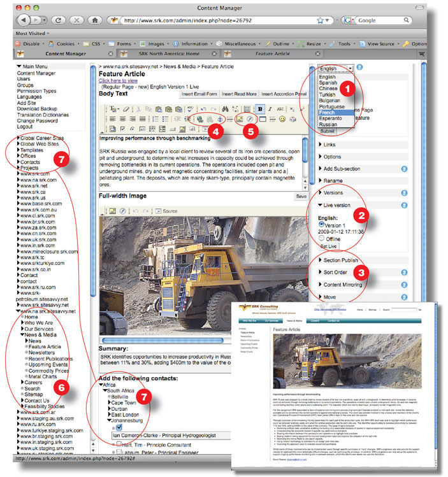Select Logout from the Main Menu
This screenshot has height=477, width=448.
25,126
